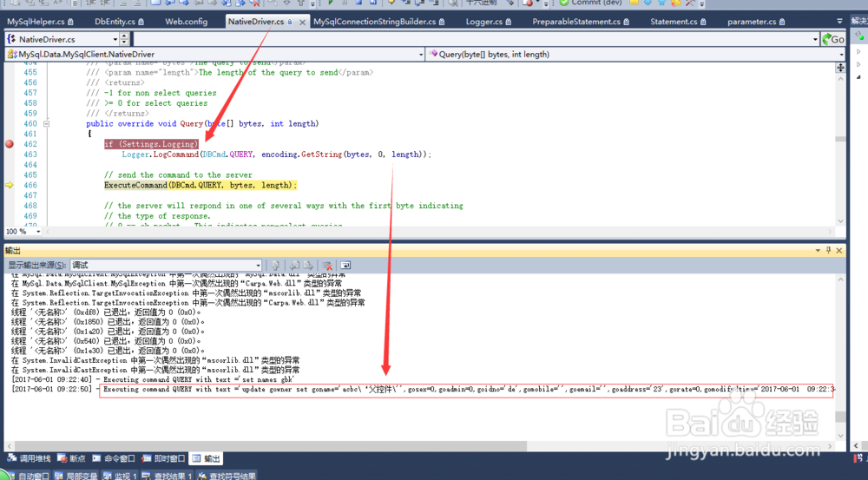Open the output panel window position menu
This screenshot has height=480, width=868.
[x=818, y=250]
